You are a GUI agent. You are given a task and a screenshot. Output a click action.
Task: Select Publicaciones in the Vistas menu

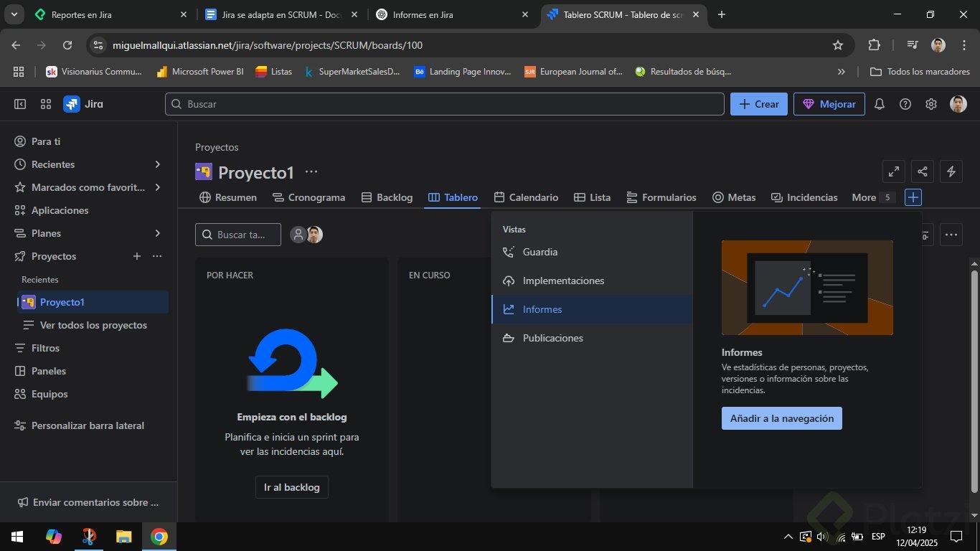click(x=552, y=338)
